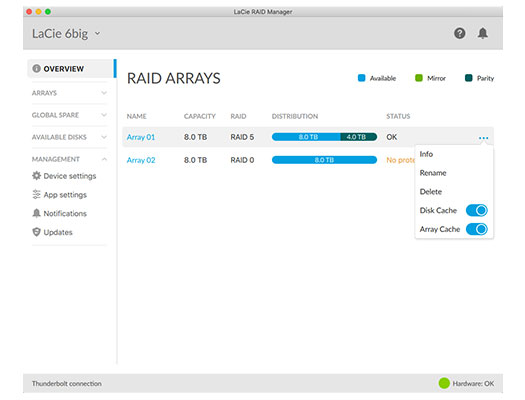Open the notifications bell in header
This screenshot has height=400, width=525.
coord(482,33)
